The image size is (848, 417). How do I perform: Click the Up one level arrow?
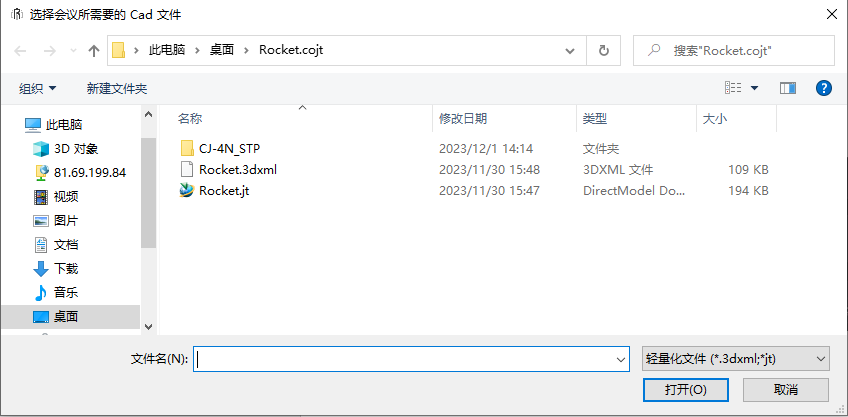(94, 50)
